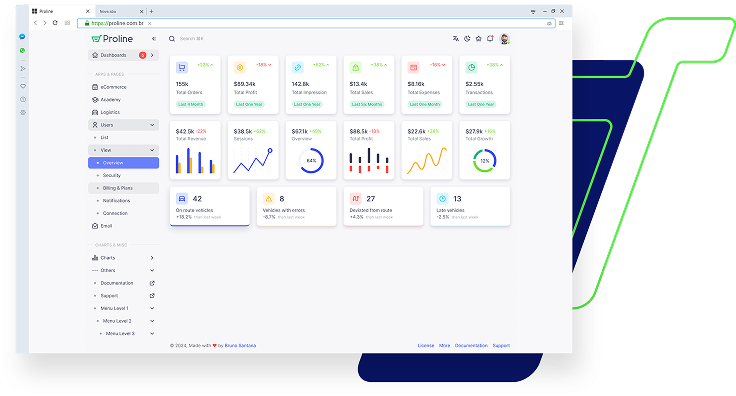Click the Late vehicles clock icon
Screen dimensions: 736x396
click(x=442, y=198)
